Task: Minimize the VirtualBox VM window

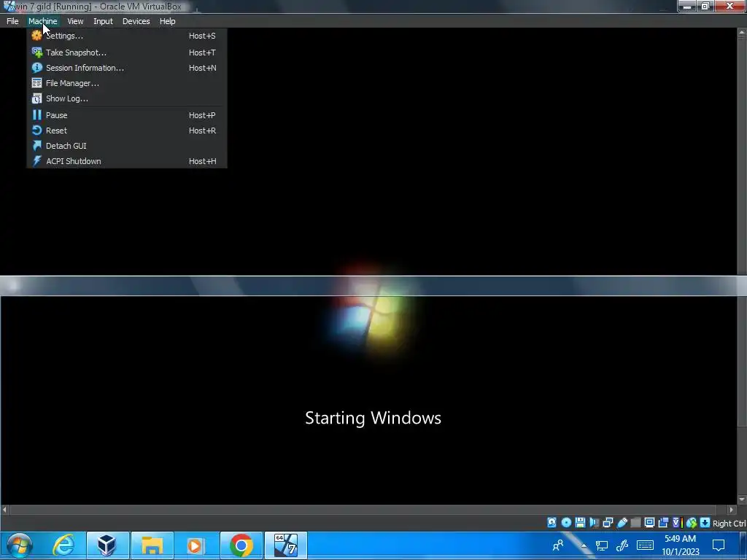Action: [x=687, y=6]
